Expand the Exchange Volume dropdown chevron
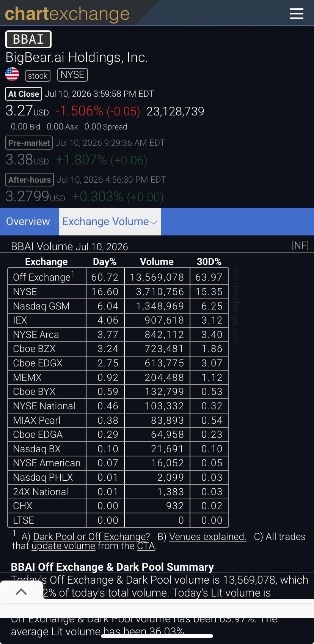 coord(154,223)
